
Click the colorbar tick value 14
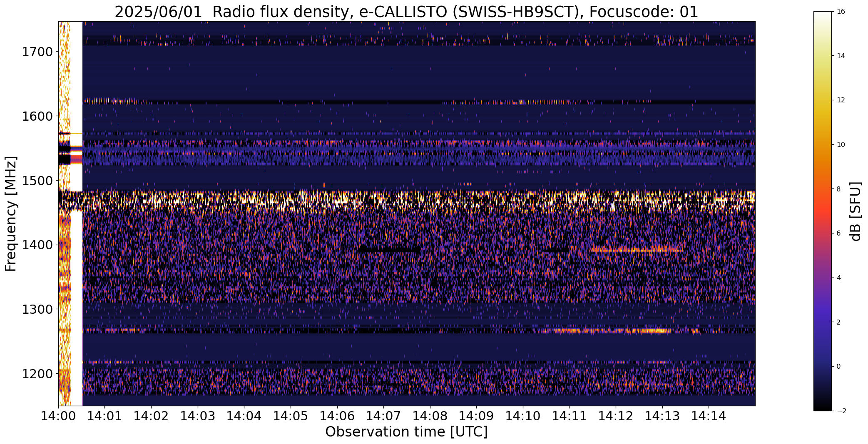841,56
